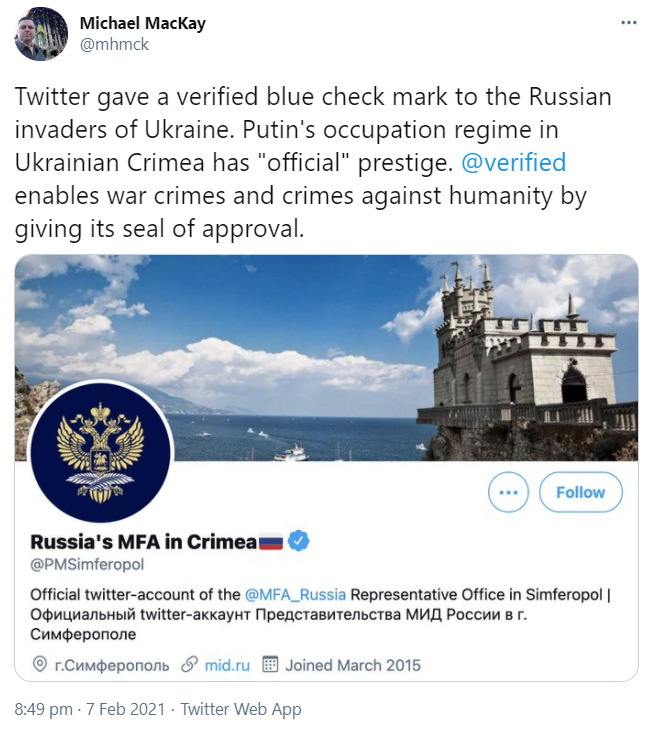This screenshot has height=731, width=653.
Task: Open the mid.ru website link
Action: [226, 664]
